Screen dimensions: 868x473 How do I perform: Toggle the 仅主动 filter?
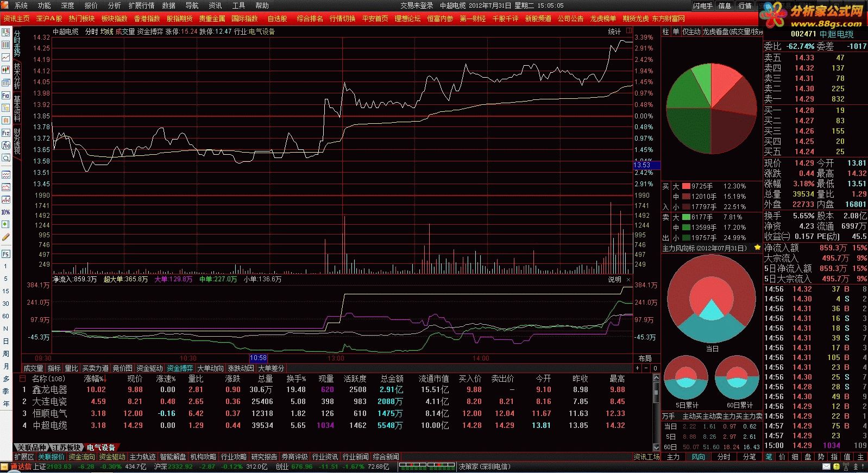691,32
